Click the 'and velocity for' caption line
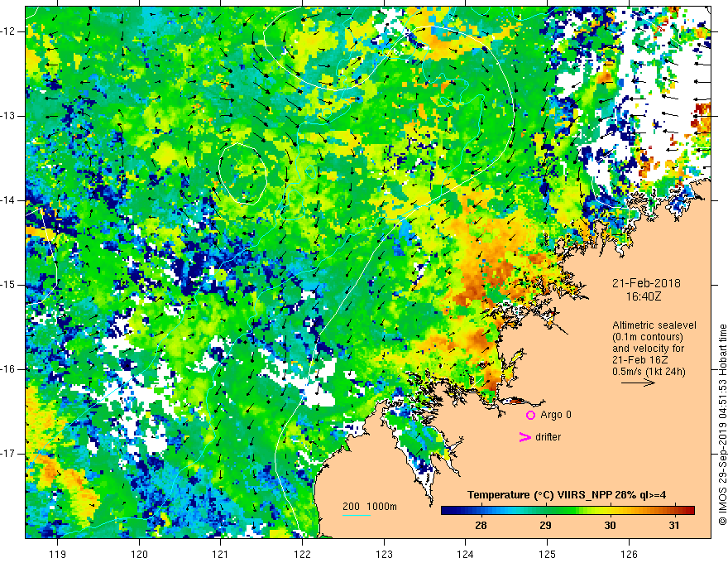The image size is (728, 563). [648, 349]
